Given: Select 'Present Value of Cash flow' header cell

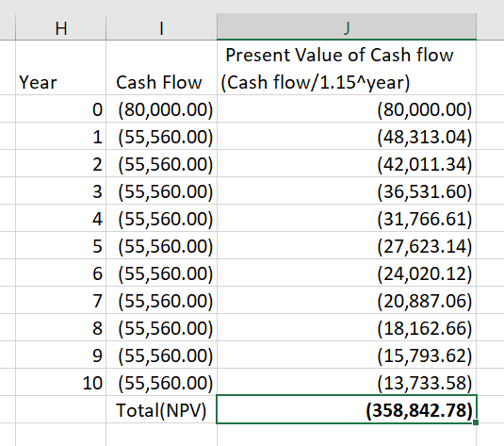Looking at the screenshot, I should [347, 68].
